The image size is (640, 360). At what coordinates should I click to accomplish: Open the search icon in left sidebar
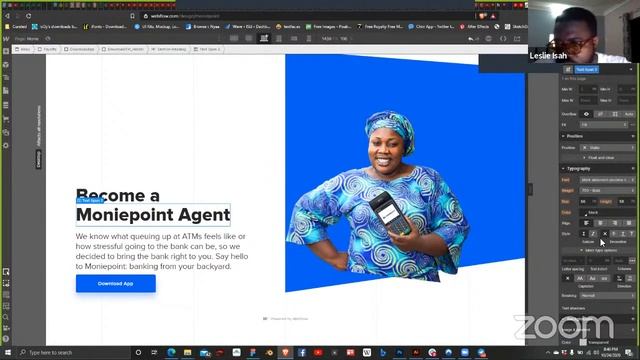coord(6,317)
